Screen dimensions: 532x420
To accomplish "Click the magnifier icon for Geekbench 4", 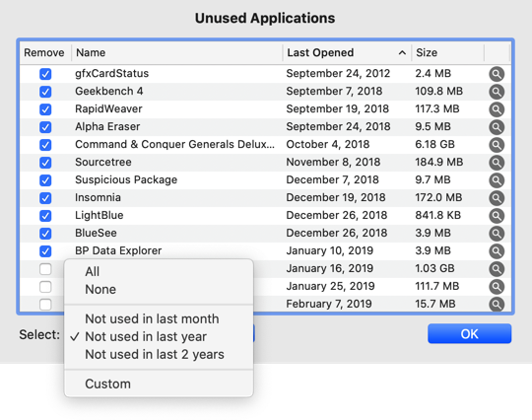I will pyautogui.click(x=497, y=92).
